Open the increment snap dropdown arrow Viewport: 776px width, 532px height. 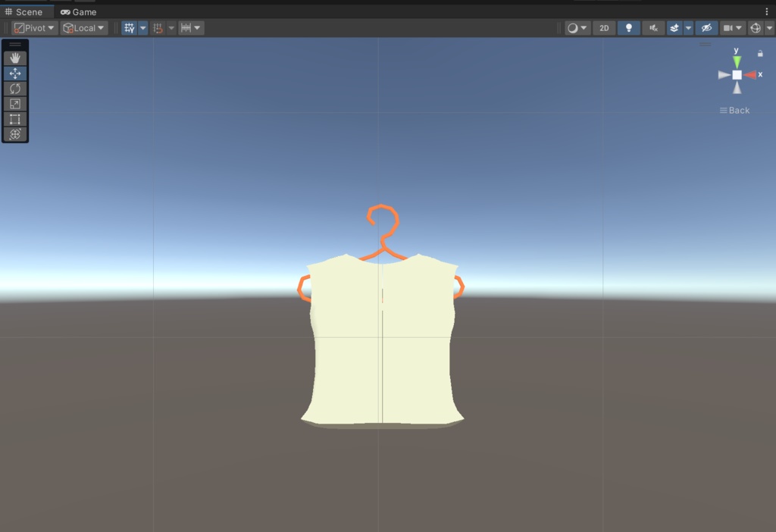tap(171, 28)
